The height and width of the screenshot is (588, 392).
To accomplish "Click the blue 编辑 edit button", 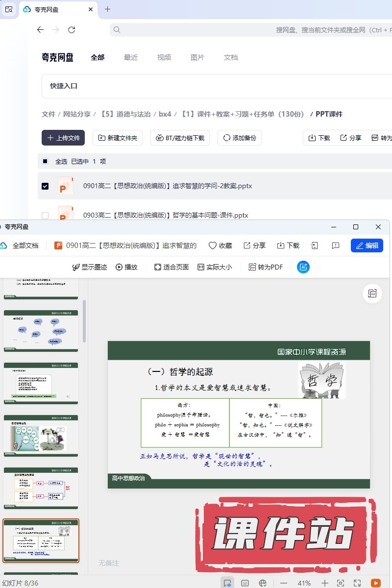I will click(x=367, y=245).
